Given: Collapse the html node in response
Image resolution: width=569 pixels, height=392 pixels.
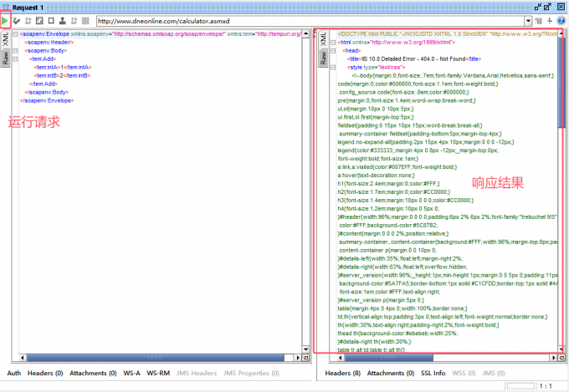Looking at the screenshot, I should (333, 43).
